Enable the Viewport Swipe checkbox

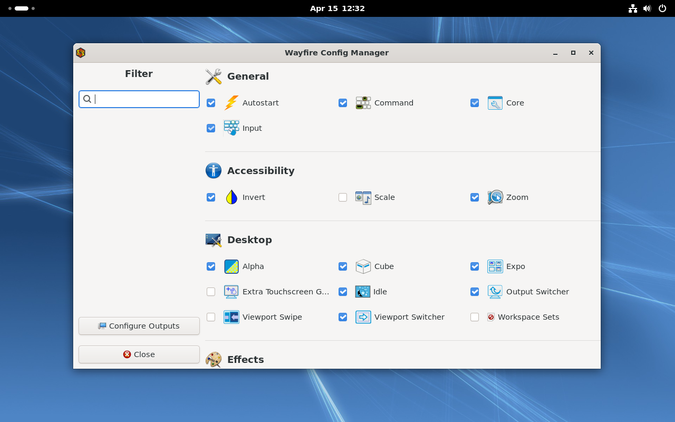(211, 317)
